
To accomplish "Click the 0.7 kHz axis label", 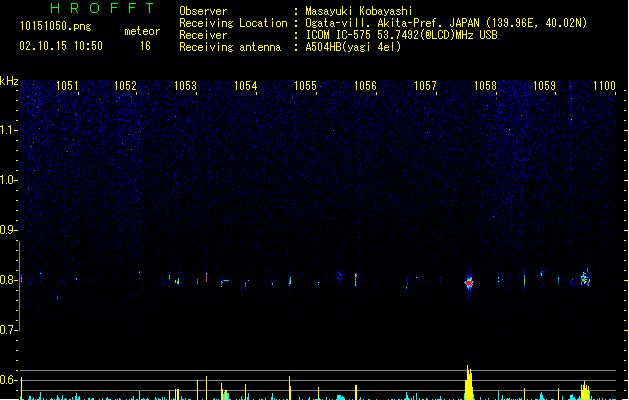I will [8, 330].
